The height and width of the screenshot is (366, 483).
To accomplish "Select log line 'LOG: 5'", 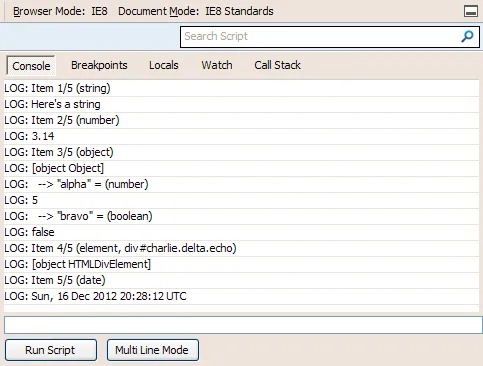I will 241,200.
